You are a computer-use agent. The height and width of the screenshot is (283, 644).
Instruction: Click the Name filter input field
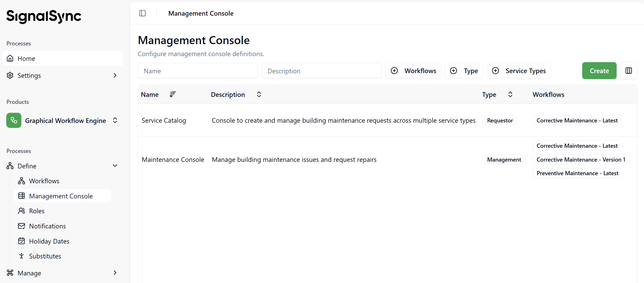tap(198, 70)
